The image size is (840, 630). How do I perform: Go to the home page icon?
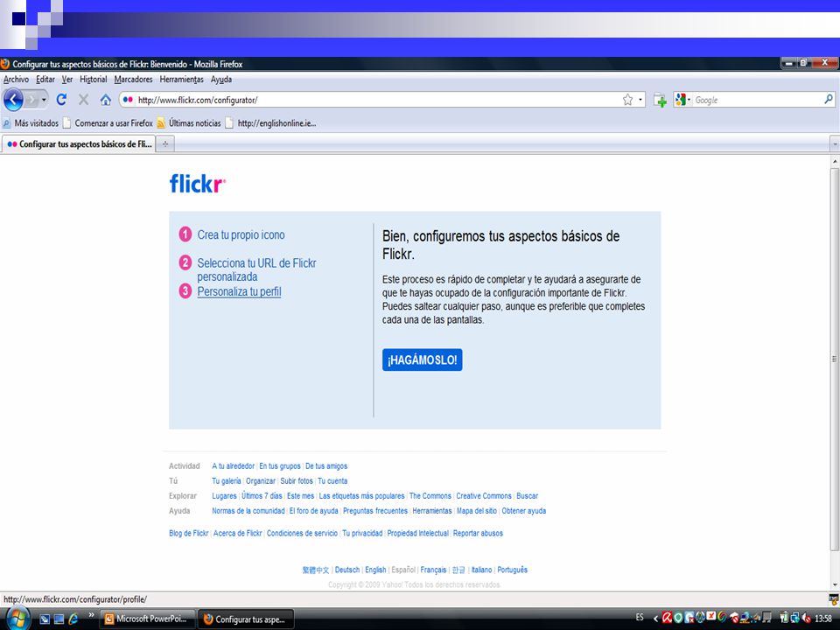[106, 100]
